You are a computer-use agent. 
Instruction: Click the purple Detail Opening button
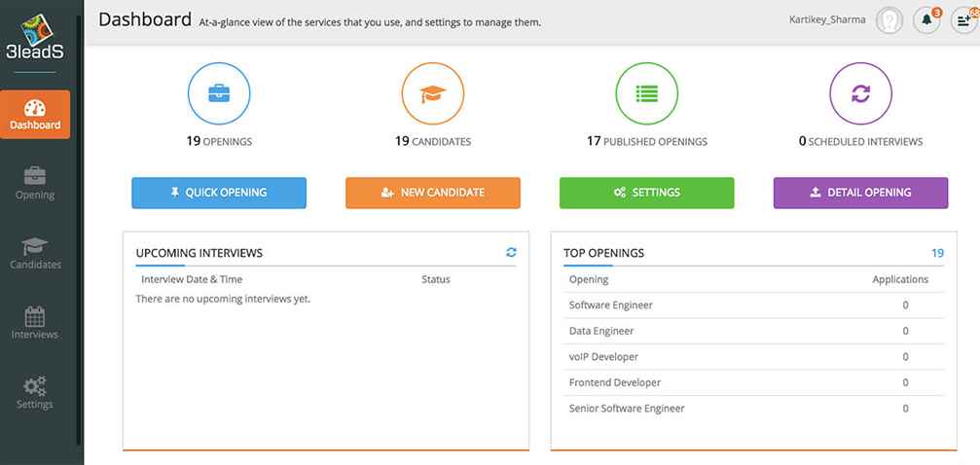[x=860, y=193]
